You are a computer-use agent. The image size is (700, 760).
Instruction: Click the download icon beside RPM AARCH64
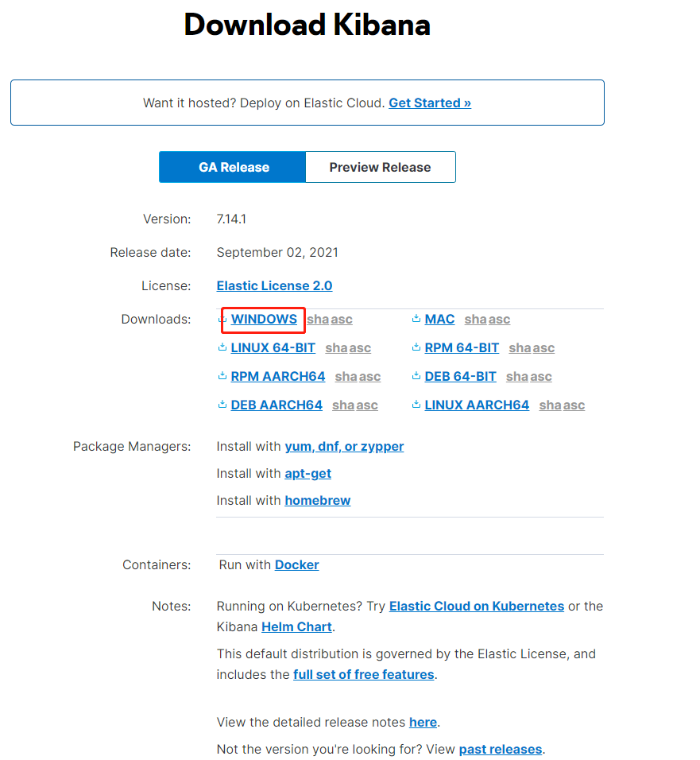pos(222,377)
